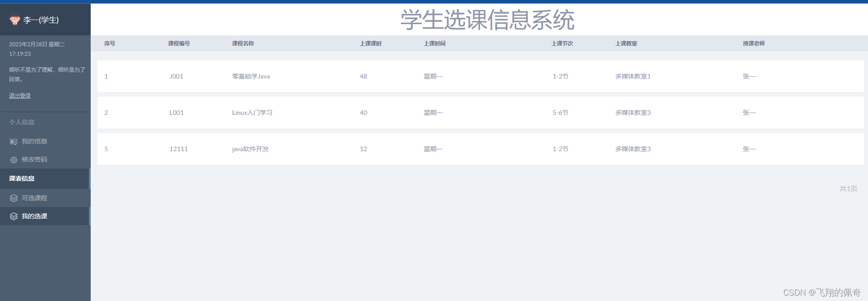Click course name java软件开发
The width and height of the screenshot is (868, 301).
click(x=250, y=149)
